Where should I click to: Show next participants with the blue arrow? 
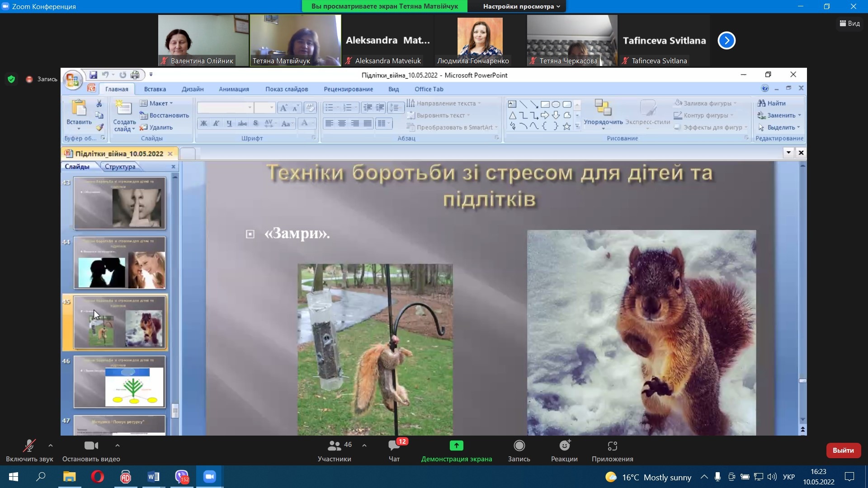pyautogui.click(x=726, y=41)
